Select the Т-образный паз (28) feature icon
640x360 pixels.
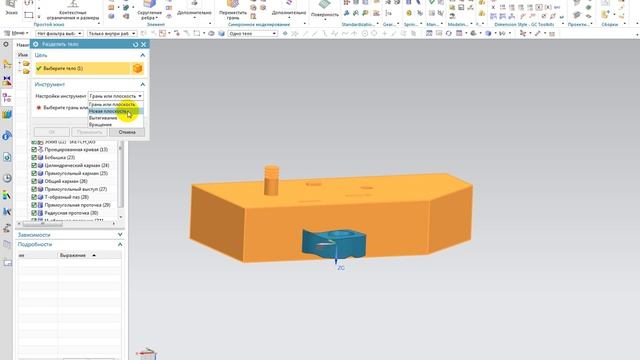coord(40,197)
